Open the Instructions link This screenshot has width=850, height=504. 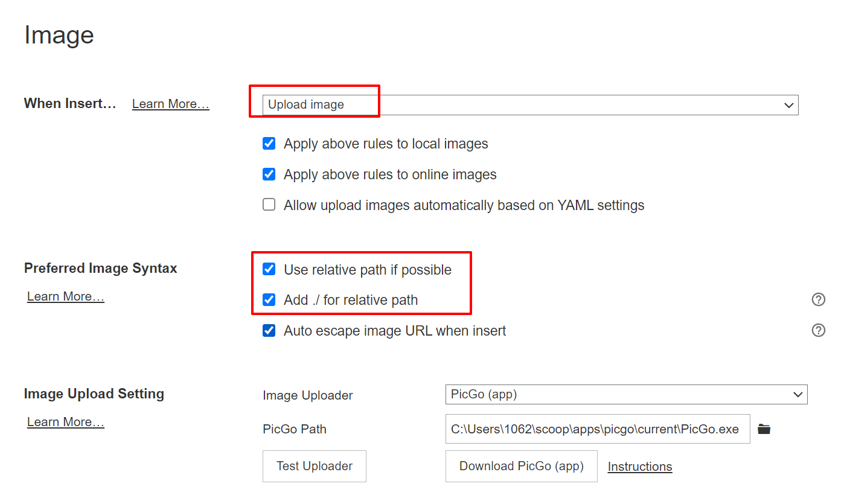(639, 466)
